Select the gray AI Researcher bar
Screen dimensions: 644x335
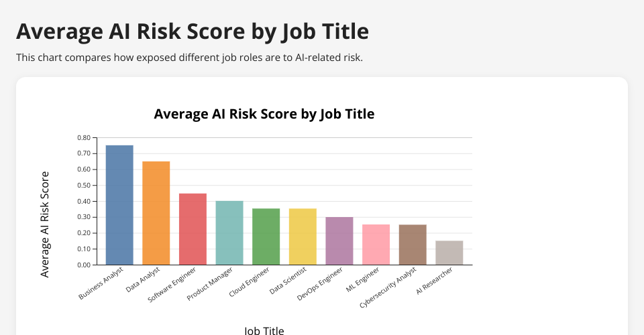(449, 253)
